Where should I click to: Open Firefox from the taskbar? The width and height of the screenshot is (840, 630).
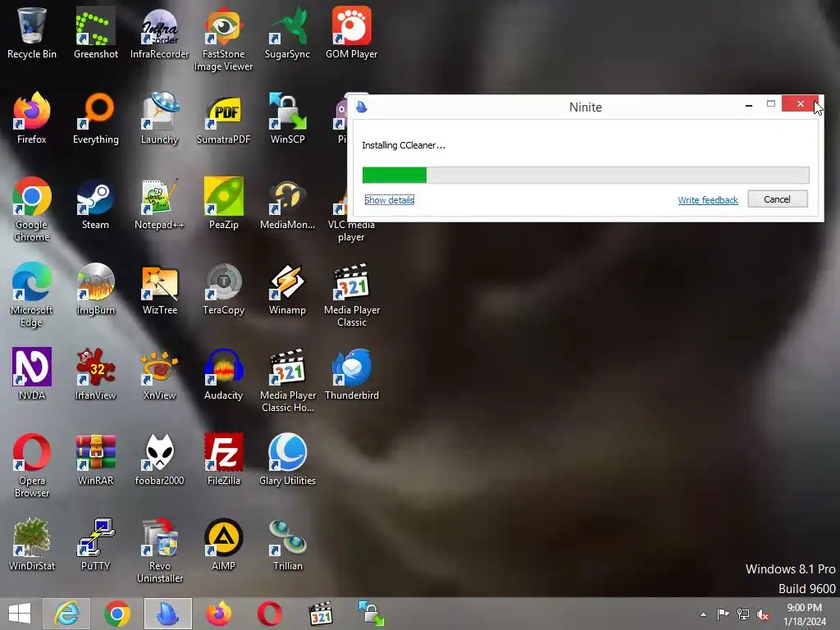coord(219,614)
